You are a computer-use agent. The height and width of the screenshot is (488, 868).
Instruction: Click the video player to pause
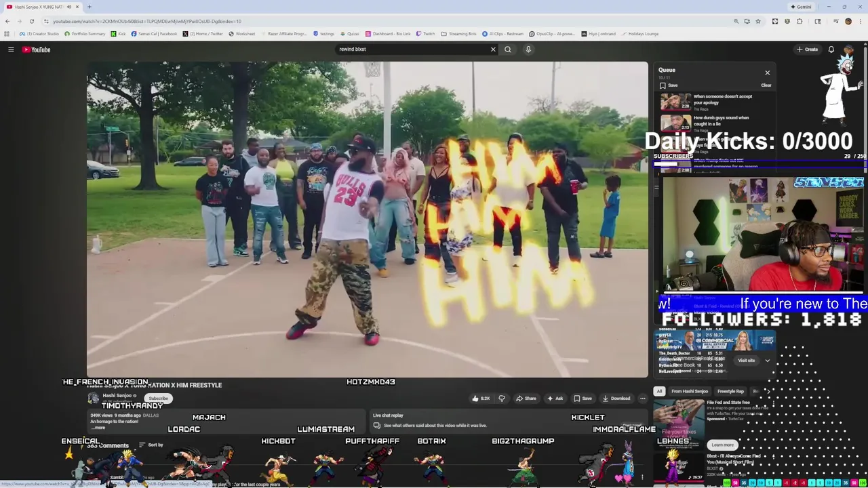pyautogui.click(x=367, y=219)
